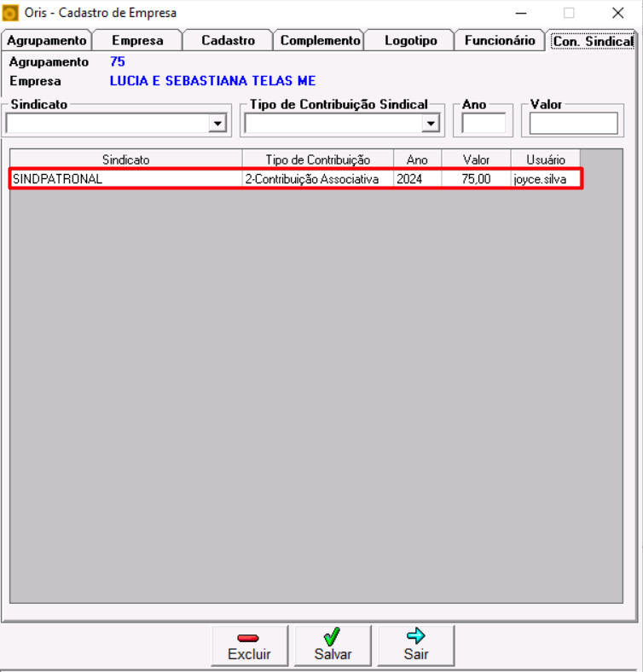Close the Cadastro de Empresa window
Image resolution: width=643 pixels, height=672 pixels.
coord(617,13)
